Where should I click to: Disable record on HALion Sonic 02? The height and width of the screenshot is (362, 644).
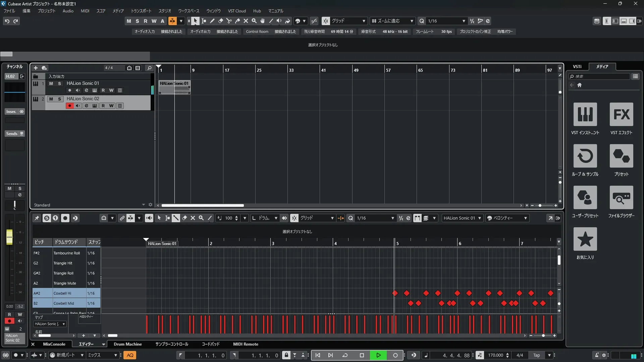pyautogui.click(x=69, y=106)
